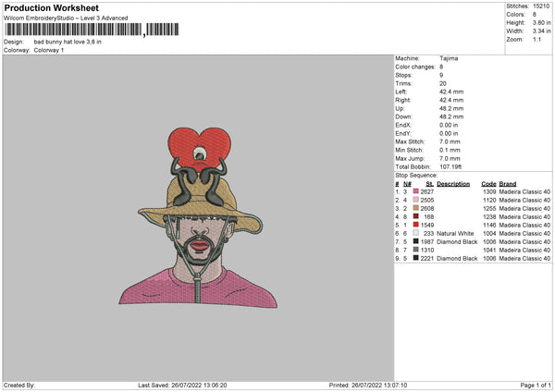This screenshot has height=392, width=555.
Task: Click the Up value '48.2 mm'
Action: pyautogui.click(x=451, y=108)
